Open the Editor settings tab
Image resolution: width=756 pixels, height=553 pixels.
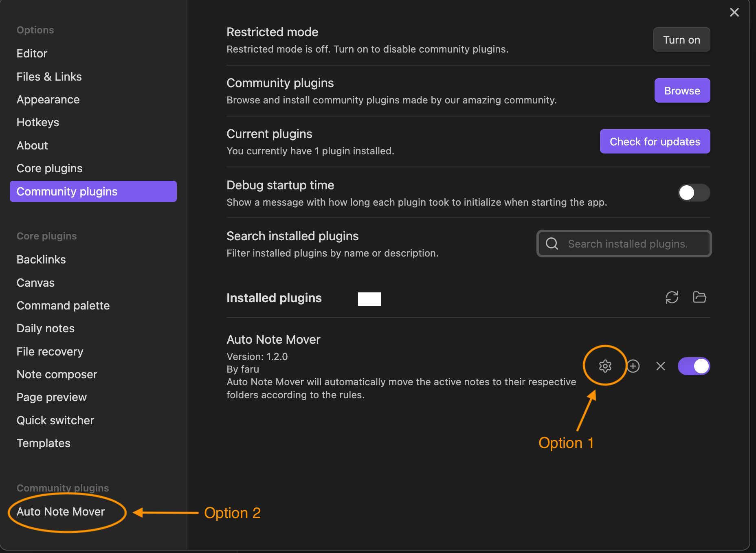point(32,53)
